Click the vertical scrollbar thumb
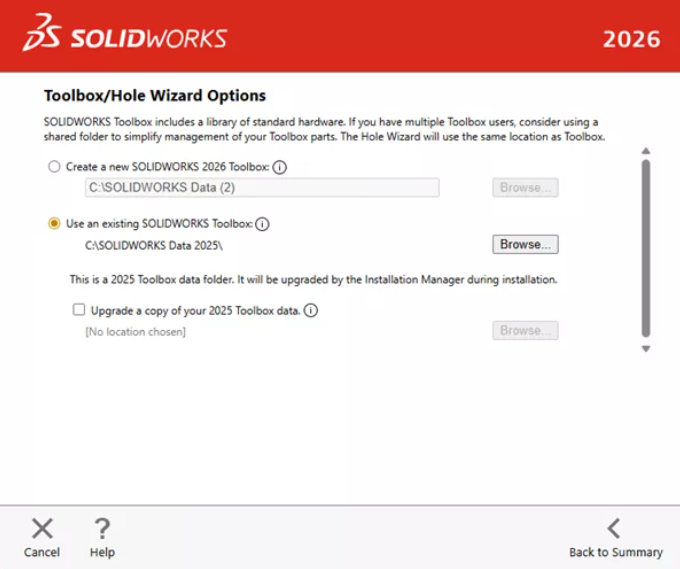This screenshot has height=569, width=680. pyautogui.click(x=646, y=247)
